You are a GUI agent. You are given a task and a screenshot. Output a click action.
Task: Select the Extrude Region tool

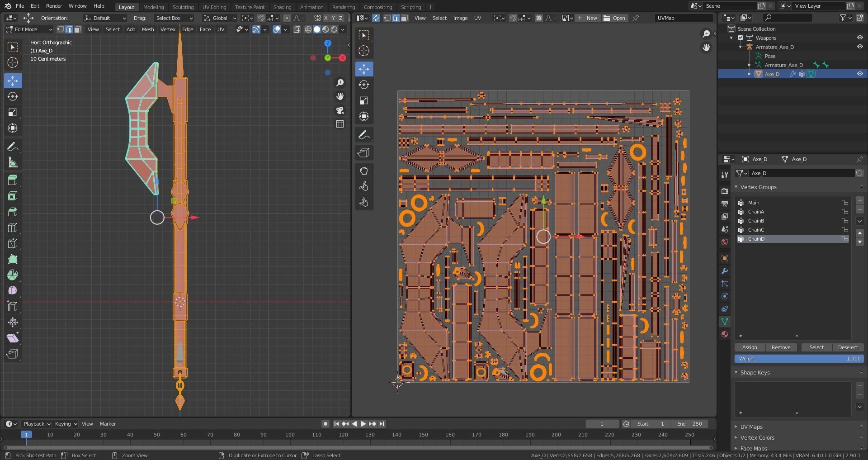coord(13,180)
